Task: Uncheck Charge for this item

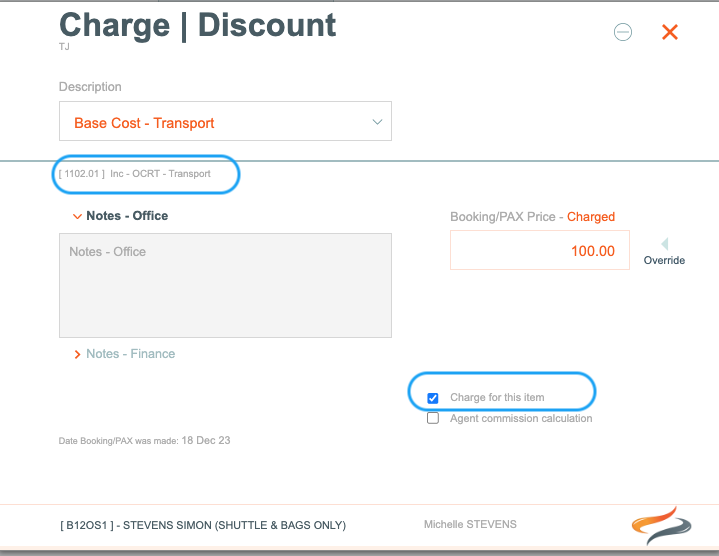Action: coord(433,398)
